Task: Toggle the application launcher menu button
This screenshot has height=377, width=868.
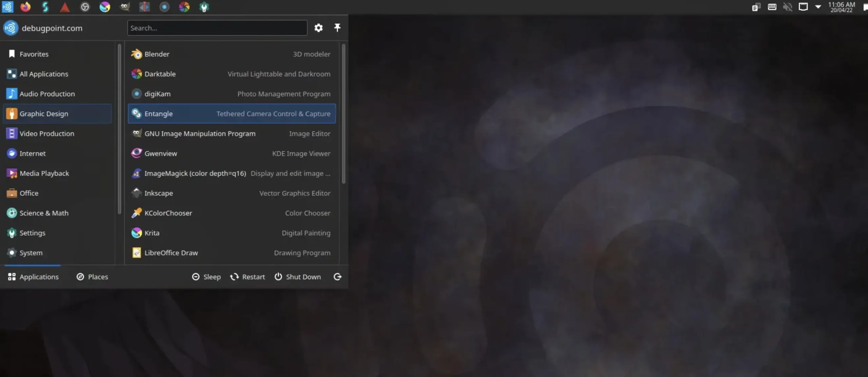Action: [x=7, y=7]
